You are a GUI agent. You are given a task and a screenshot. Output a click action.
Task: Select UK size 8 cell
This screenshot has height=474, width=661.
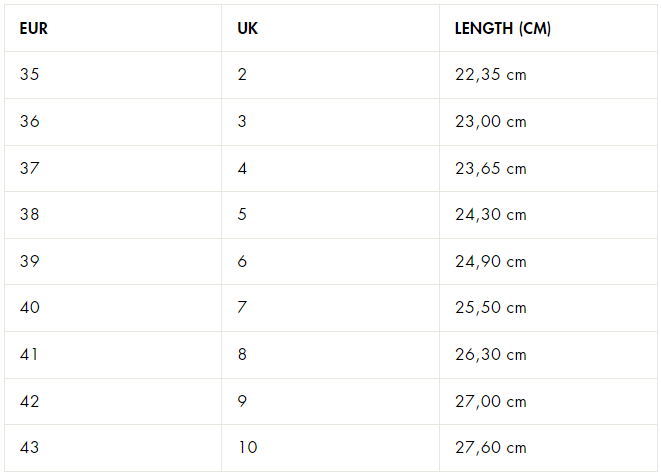pos(242,354)
